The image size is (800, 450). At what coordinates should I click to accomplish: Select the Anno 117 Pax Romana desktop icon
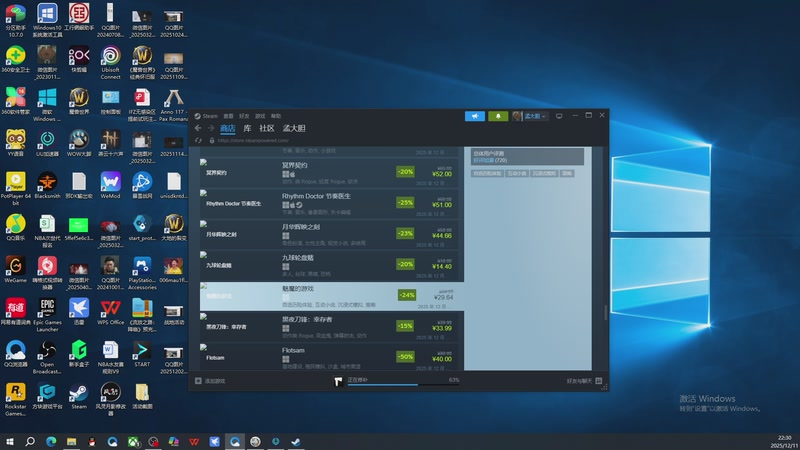(173, 105)
